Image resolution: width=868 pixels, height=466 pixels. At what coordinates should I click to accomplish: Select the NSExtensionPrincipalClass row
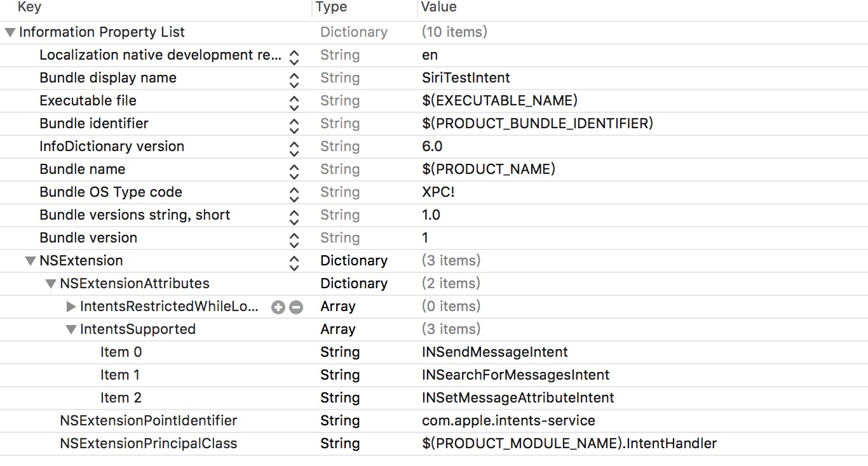434,444
